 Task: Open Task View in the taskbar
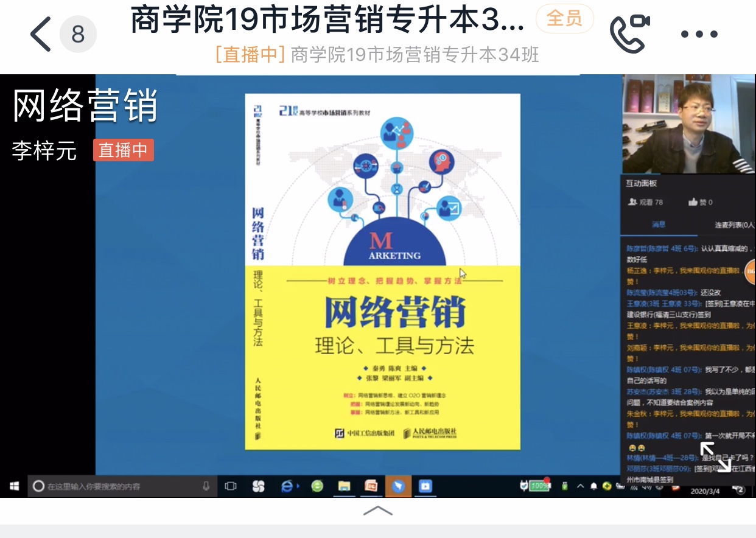click(x=231, y=486)
